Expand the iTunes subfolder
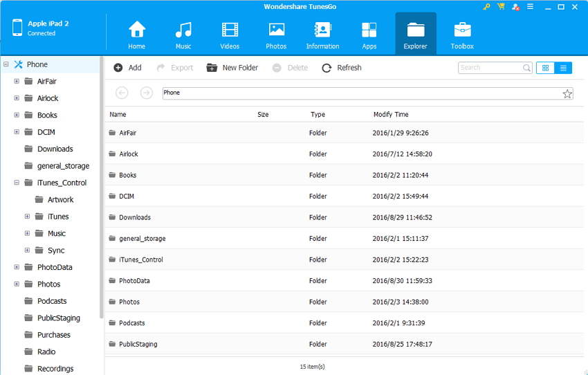Screen dimensions: 588x375 [27, 217]
